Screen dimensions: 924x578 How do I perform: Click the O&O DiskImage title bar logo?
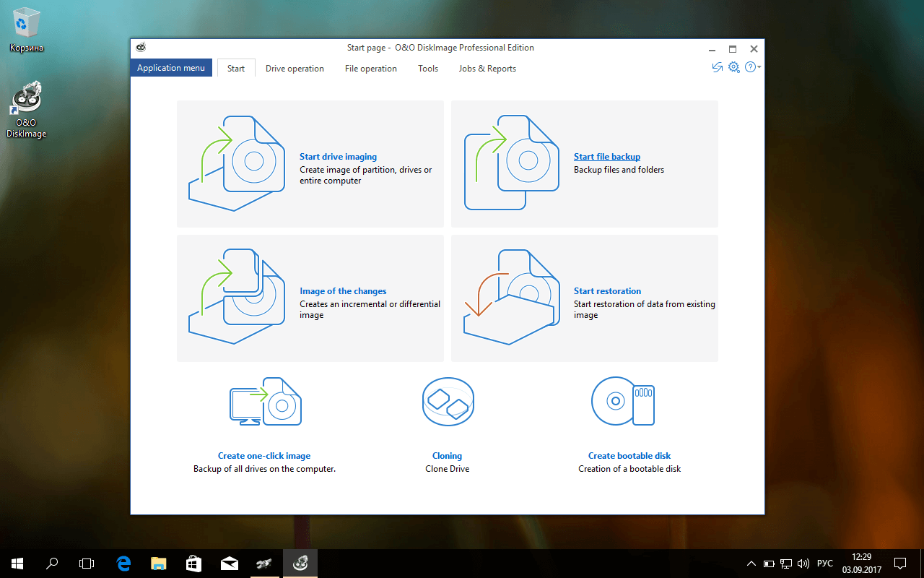point(141,48)
